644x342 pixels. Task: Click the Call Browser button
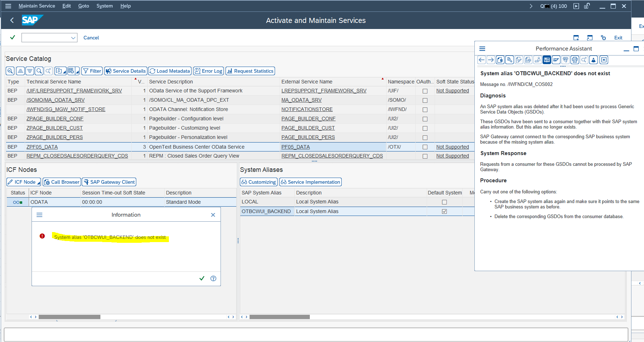[62, 182]
